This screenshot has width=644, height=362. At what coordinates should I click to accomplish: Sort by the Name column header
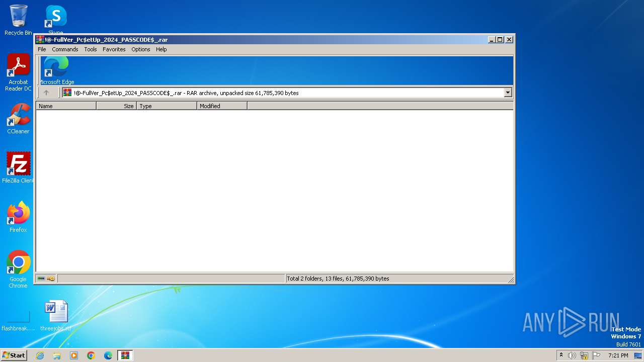(66, 106)
